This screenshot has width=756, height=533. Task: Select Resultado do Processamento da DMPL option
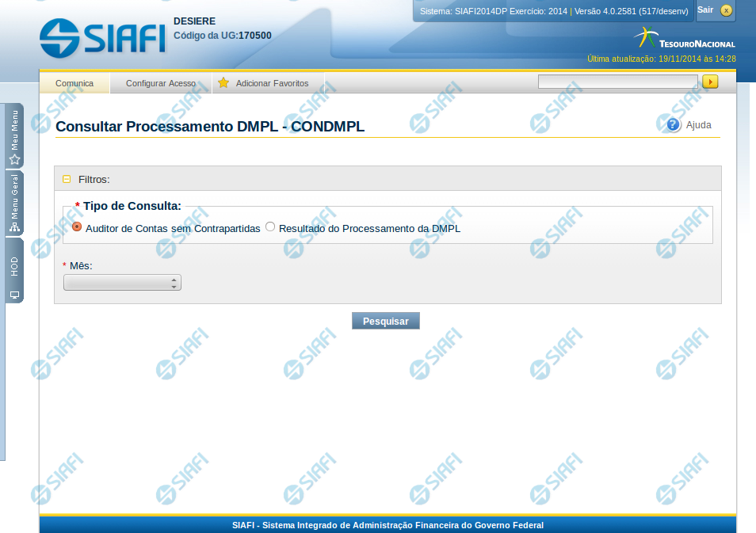click(270, 227)
